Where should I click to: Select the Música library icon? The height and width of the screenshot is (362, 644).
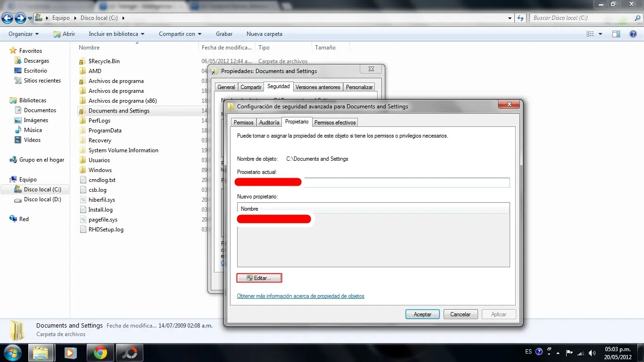tap(18, 130)
